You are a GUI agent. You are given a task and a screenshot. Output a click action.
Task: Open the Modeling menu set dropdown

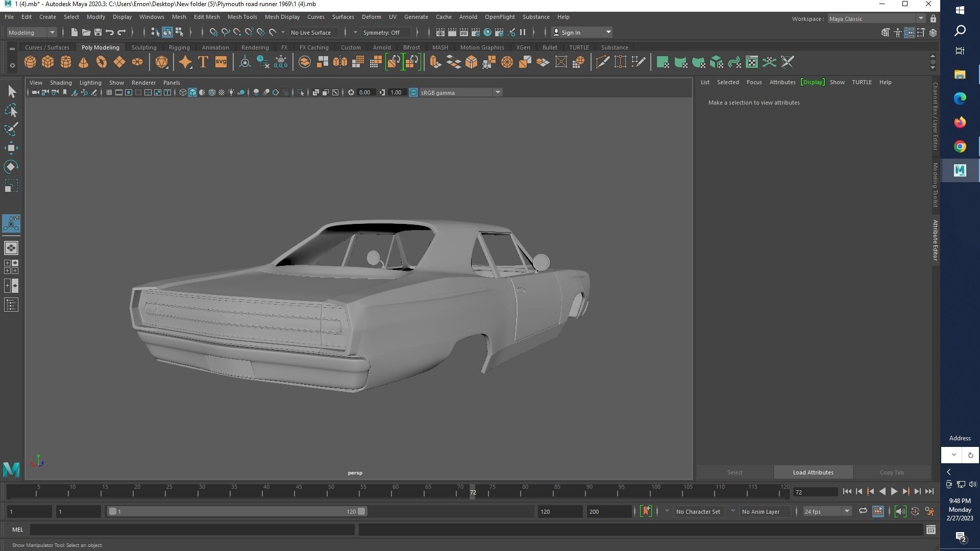tap(32, 32)
